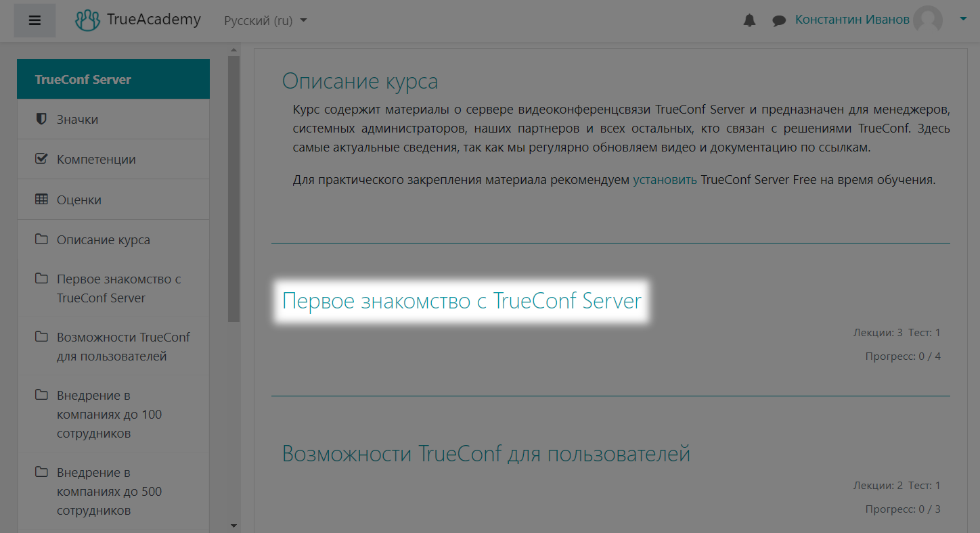Click the shield icon beside Значки

click(41, 119)
